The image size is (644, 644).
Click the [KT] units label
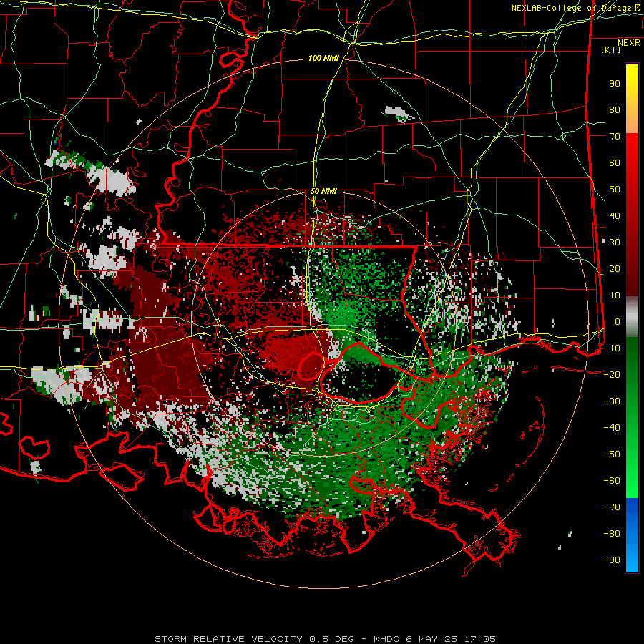tap(611, 49)
